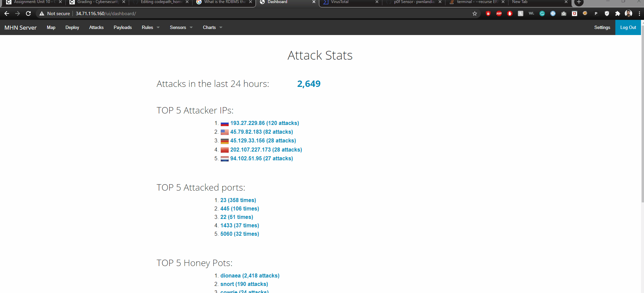644x293 pixels.
Task: Open the Charts dropdown menu
Action: point(212,28)
